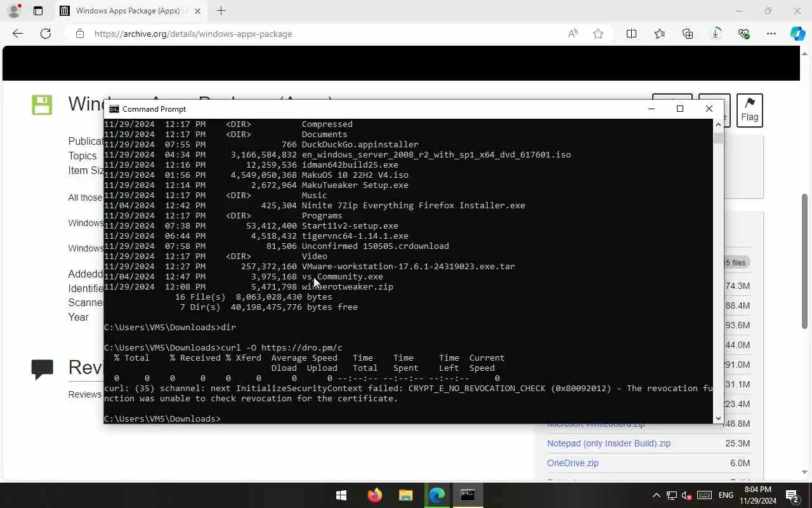Screen dimensions: 812x508
Task: Open the notification center icon
Action: point(792,495)
